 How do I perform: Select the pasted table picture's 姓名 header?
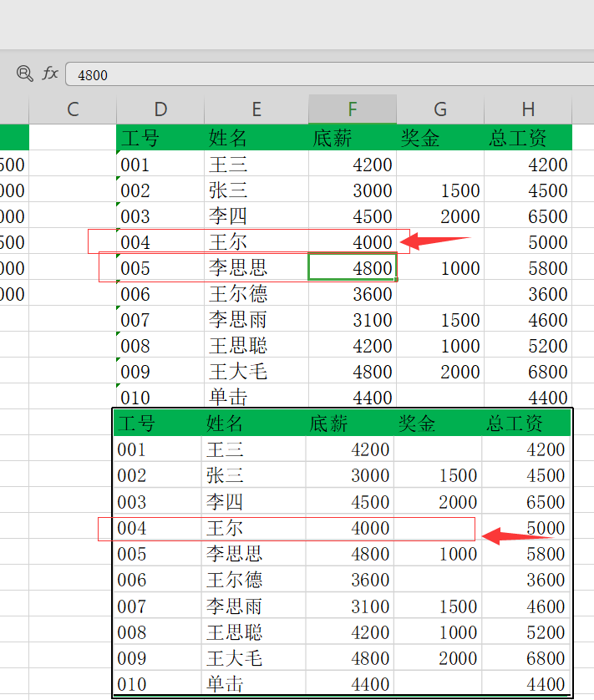pyautogui.click(x=226, y=424)
